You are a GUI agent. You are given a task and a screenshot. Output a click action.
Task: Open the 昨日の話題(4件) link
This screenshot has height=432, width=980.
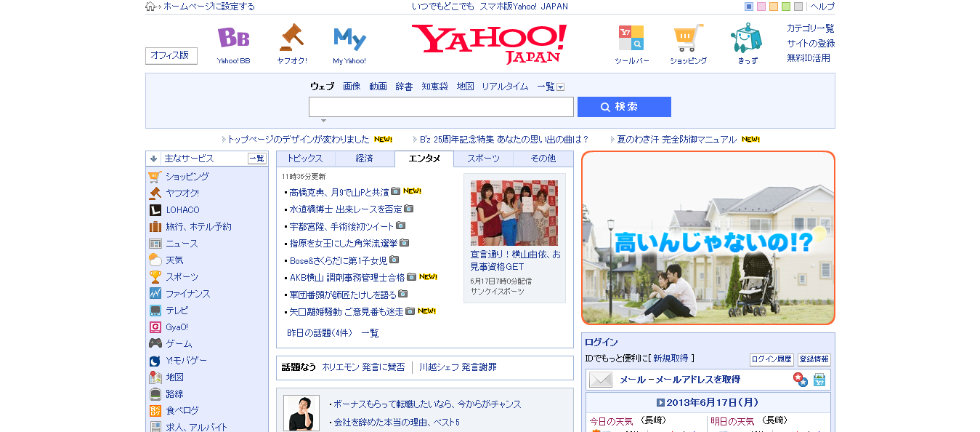320,333
